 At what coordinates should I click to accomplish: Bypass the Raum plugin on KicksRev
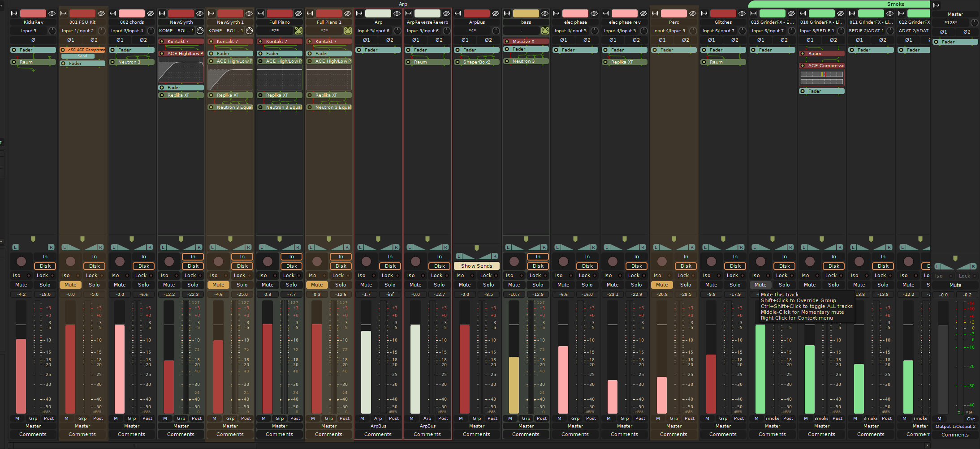pyautogui.click(x=14, y=62)
